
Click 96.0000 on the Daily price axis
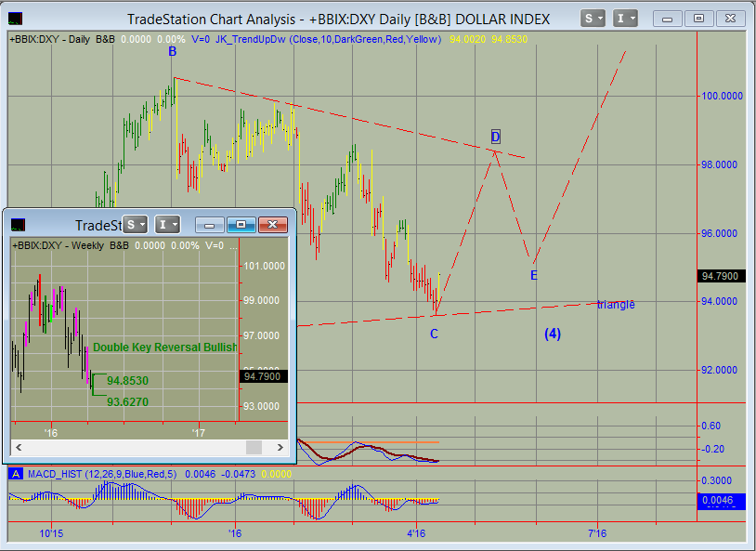720,233
